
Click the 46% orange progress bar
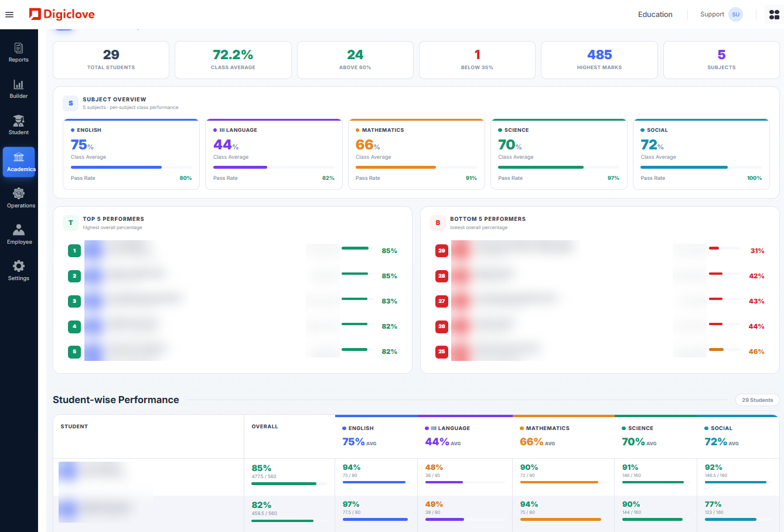click(x=725, y=349)
